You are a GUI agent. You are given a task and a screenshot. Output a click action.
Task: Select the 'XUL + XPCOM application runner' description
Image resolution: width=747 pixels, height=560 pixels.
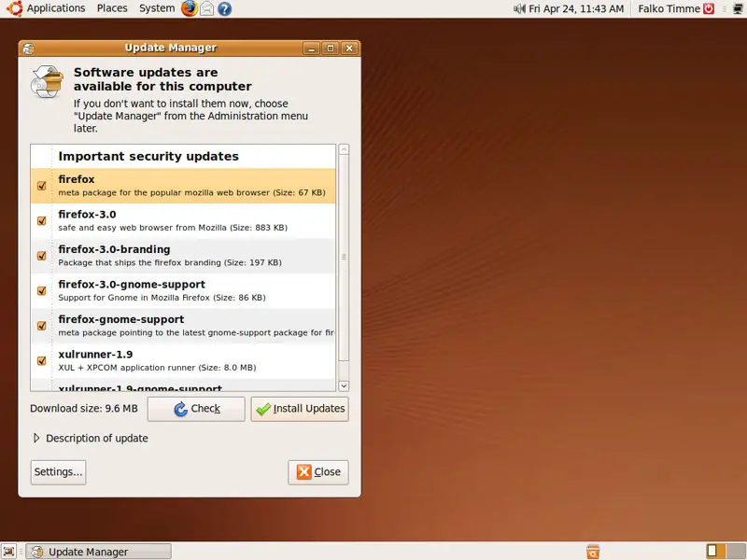(127, 368)
